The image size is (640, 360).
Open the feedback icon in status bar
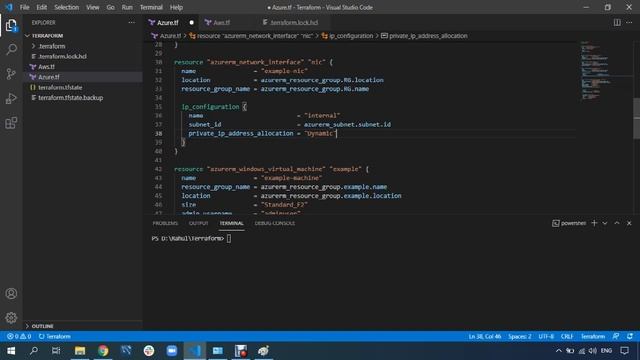(x=616, y=336)
